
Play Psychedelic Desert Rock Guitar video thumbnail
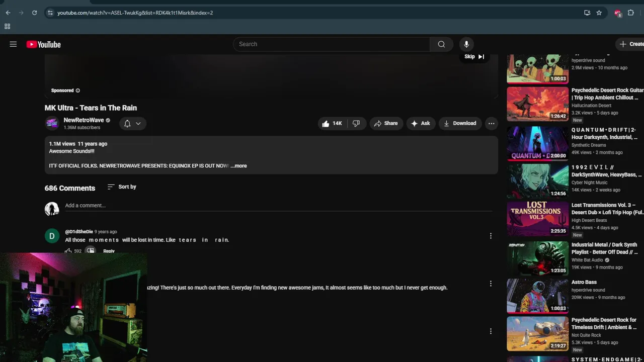click(x=537, y=104)
